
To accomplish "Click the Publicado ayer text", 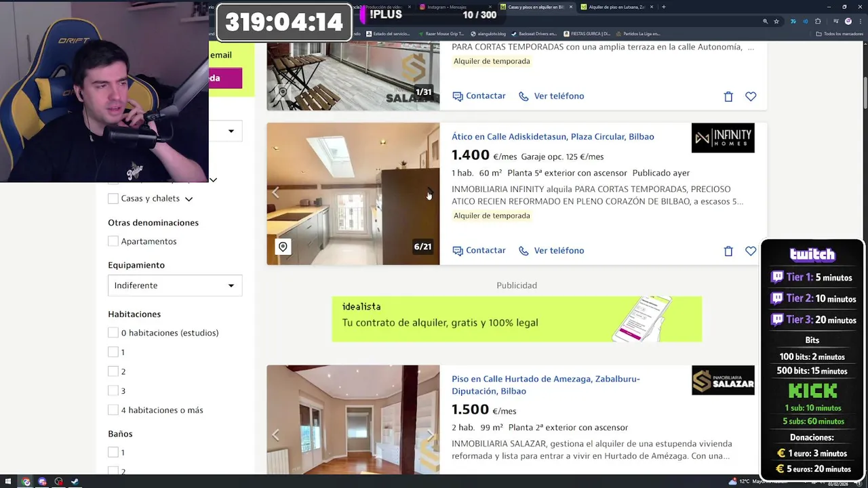I will tap(661, 173).
